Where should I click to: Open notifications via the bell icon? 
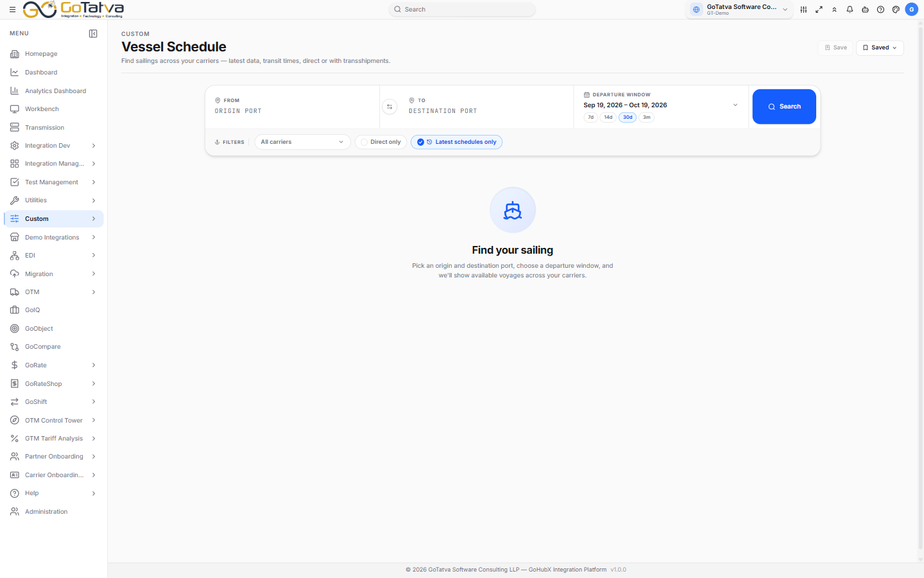tap(850, 10)
